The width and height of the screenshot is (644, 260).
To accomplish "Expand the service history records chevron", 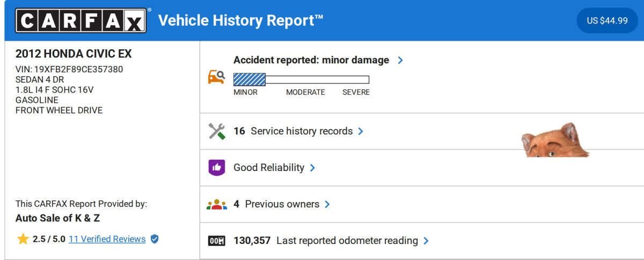I will [x=361, y=131].
